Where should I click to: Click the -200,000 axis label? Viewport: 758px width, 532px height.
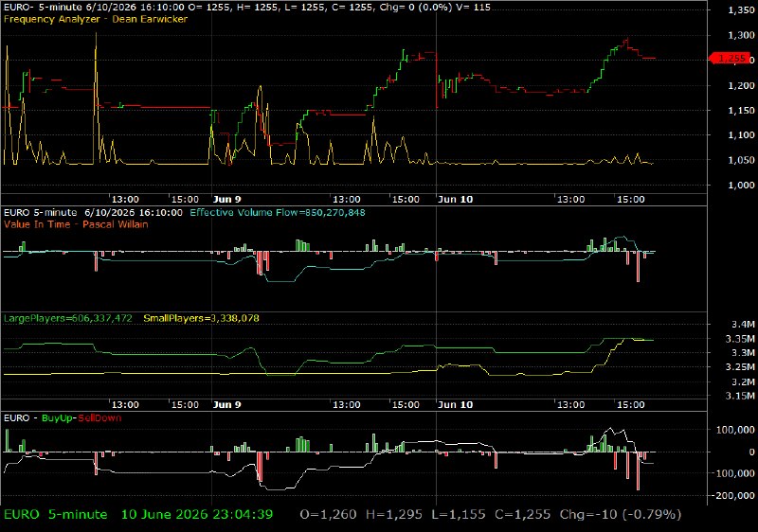[732, 495]
